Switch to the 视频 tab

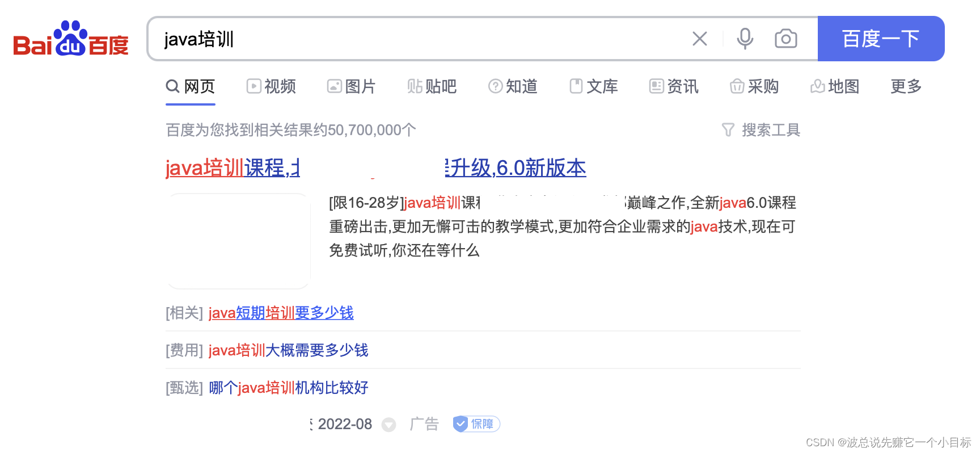tap(271, 86)
